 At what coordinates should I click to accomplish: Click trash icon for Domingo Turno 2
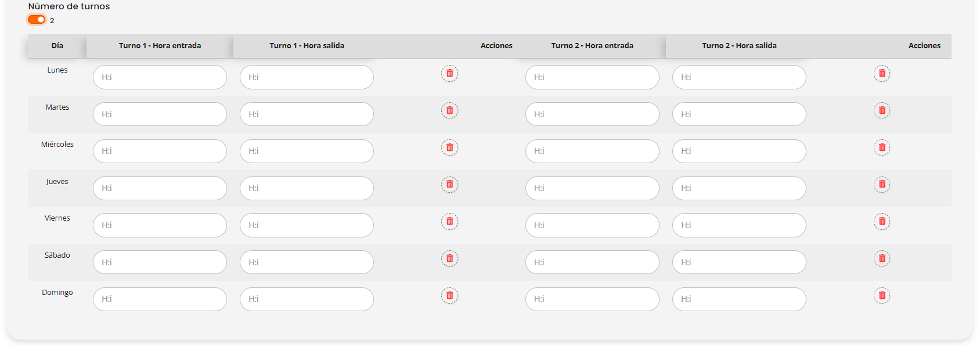[882, 295]
